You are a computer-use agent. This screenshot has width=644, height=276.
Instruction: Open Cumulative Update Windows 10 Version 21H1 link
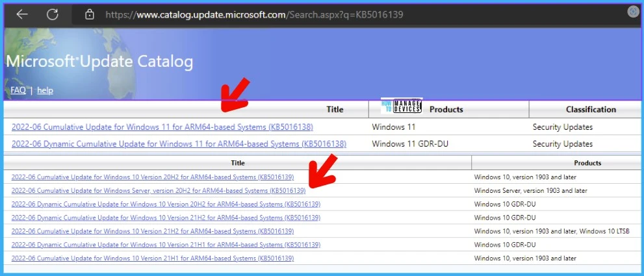[152, 258]
